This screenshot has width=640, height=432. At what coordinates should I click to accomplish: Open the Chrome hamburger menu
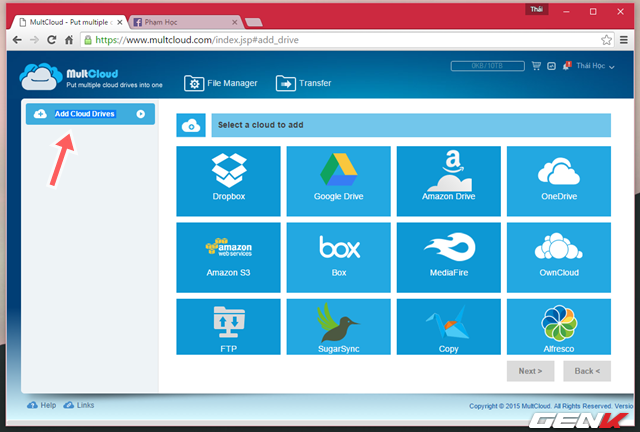click(626, 40)
